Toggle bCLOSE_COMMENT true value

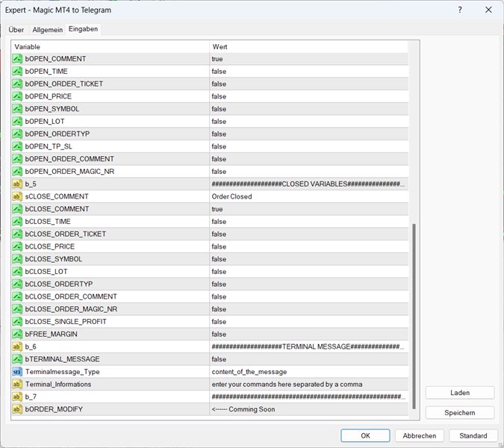(x=217, y=209)
